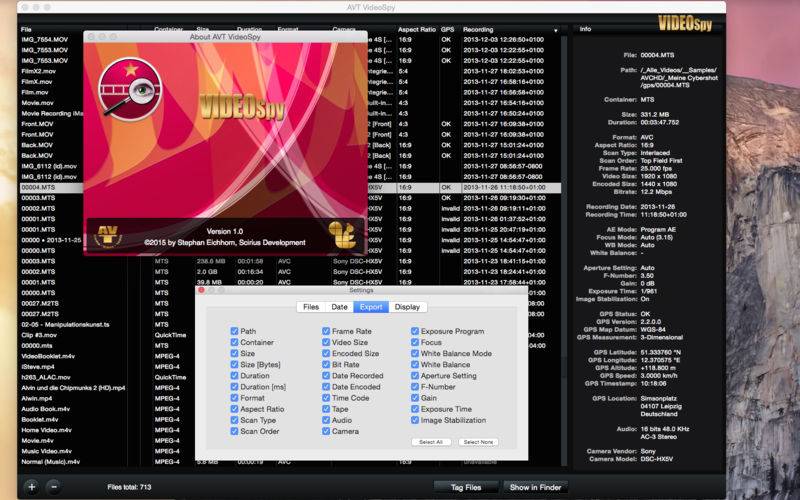Screen dimensions: 800x500
Task: Select the h263_ALAC.mov file
Action: [45, 377]
